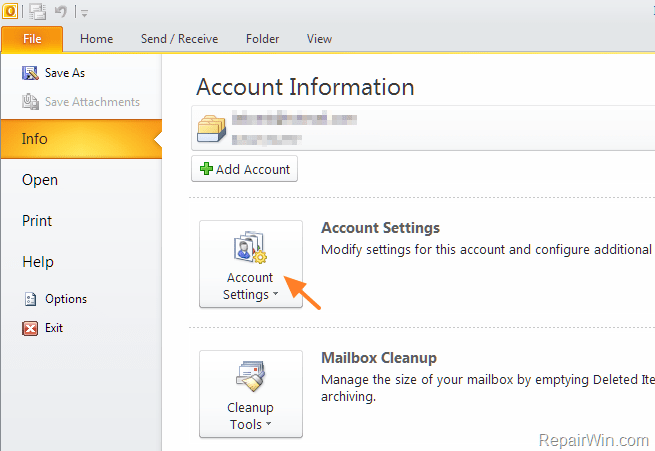Open the account selection dropdown box

coord(423,128)
